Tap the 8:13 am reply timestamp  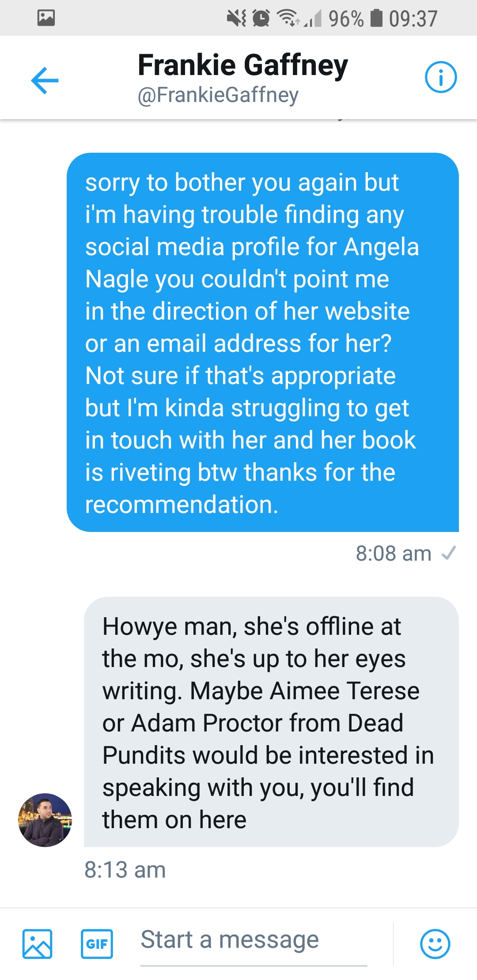(125, 870)
